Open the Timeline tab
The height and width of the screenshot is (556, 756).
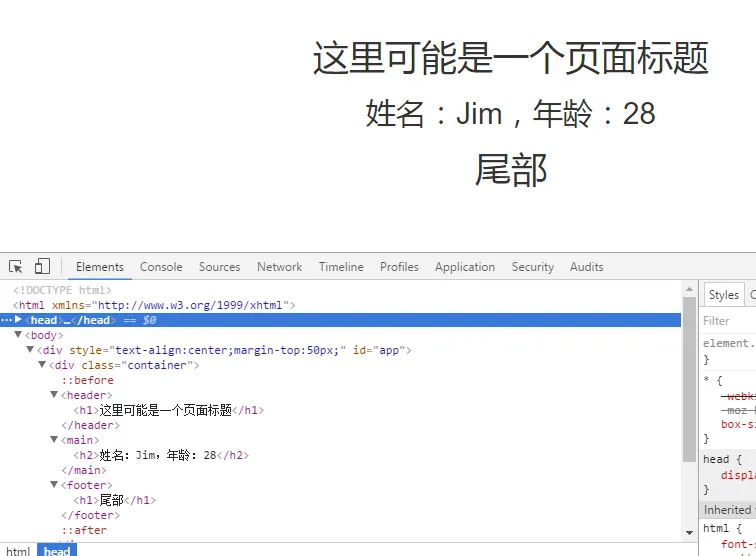tap(341, 267)
